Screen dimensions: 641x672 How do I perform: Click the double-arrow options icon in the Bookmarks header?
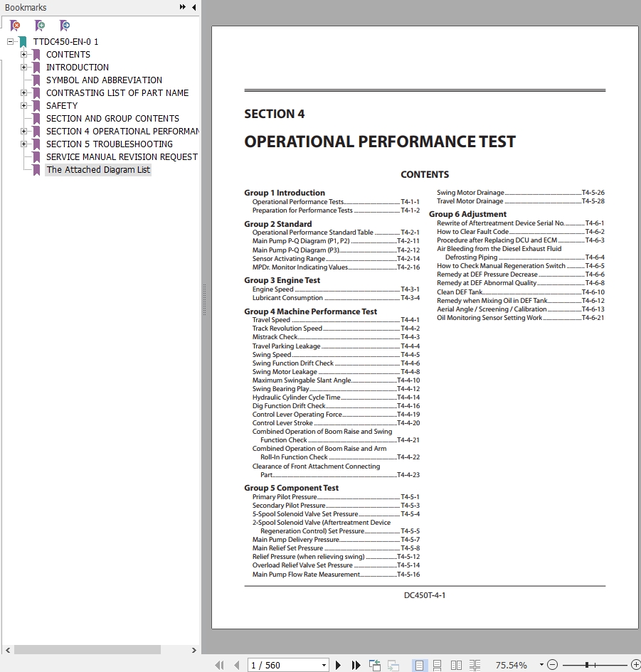tap(183, 7)
